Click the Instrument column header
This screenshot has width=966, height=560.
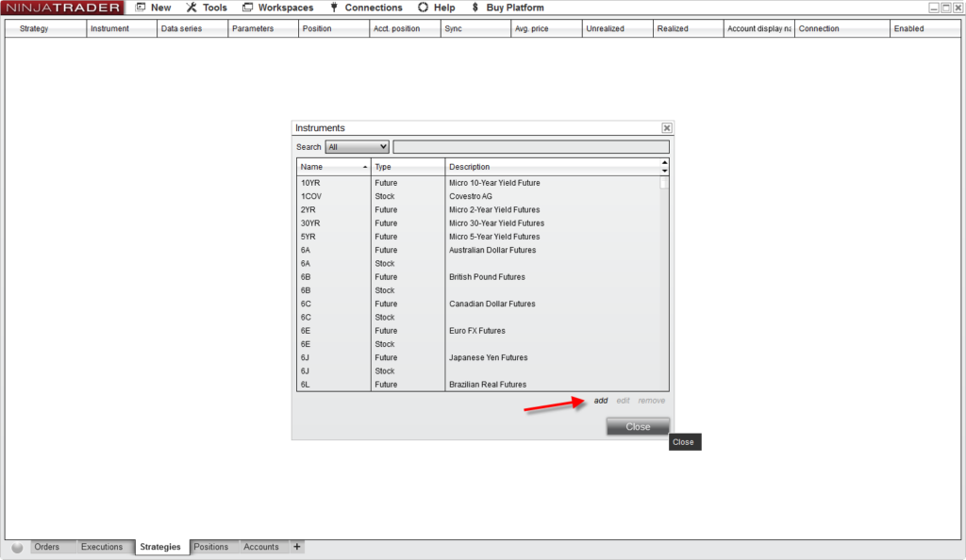coord(122,28)
